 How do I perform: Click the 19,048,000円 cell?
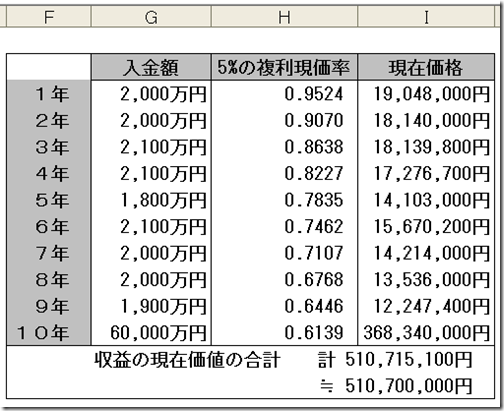click(x=426, y=94)
